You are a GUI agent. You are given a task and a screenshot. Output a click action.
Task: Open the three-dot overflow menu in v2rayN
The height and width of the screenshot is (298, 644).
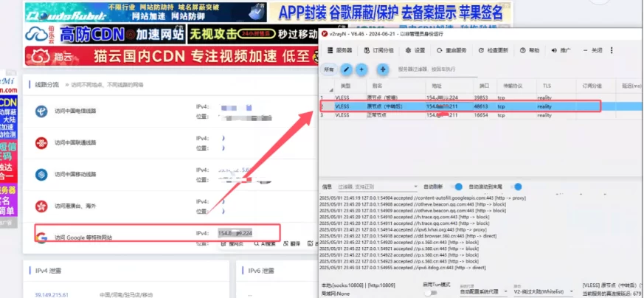click(612, 50)
